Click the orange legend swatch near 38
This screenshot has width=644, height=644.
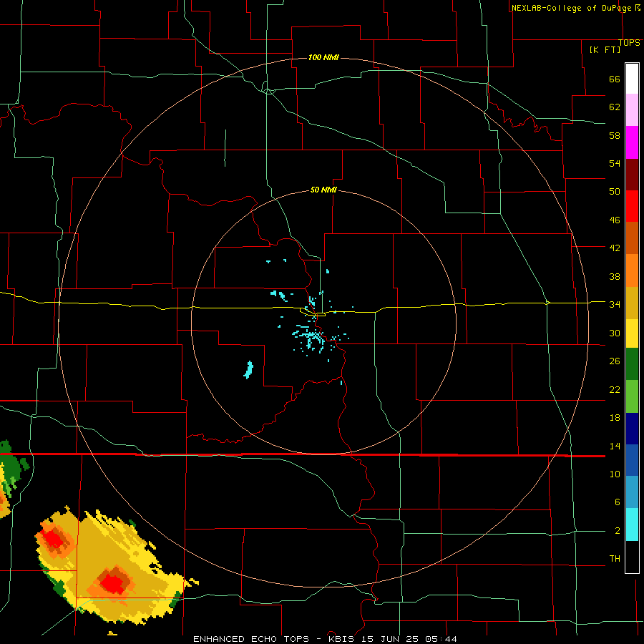click(632, 270)
